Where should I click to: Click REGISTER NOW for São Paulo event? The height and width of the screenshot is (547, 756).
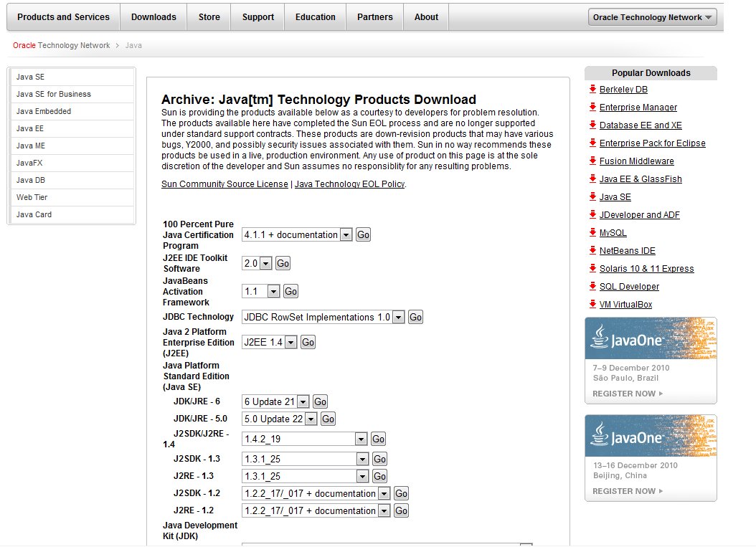point(628,394)
